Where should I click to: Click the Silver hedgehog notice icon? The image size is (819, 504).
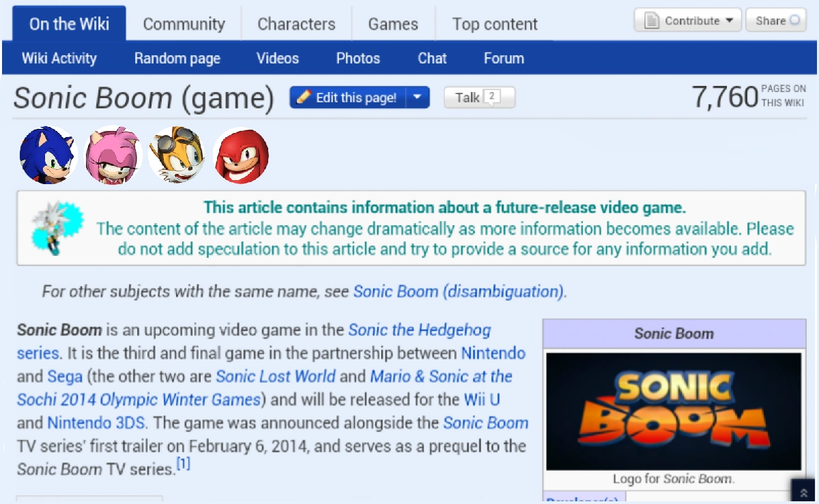pos(57,228)
